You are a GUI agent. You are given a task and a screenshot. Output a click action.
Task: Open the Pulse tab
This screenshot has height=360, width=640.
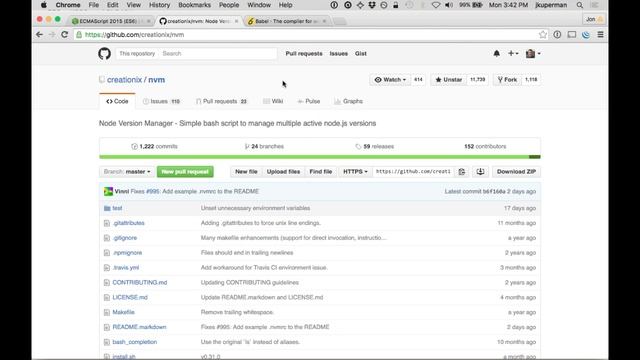[309, 101]
